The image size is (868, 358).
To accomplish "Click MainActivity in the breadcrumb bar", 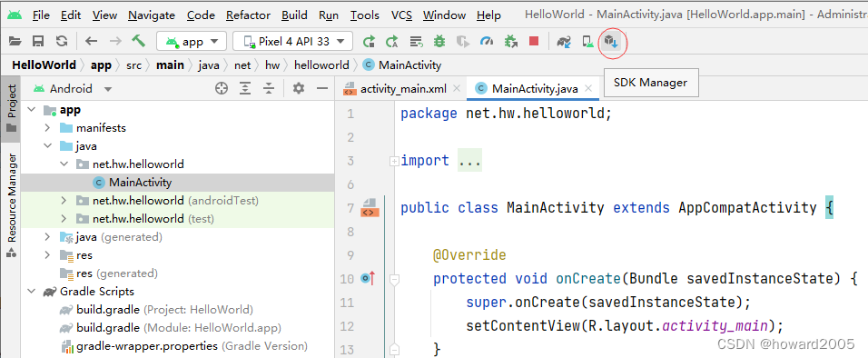I will point(409,65).
